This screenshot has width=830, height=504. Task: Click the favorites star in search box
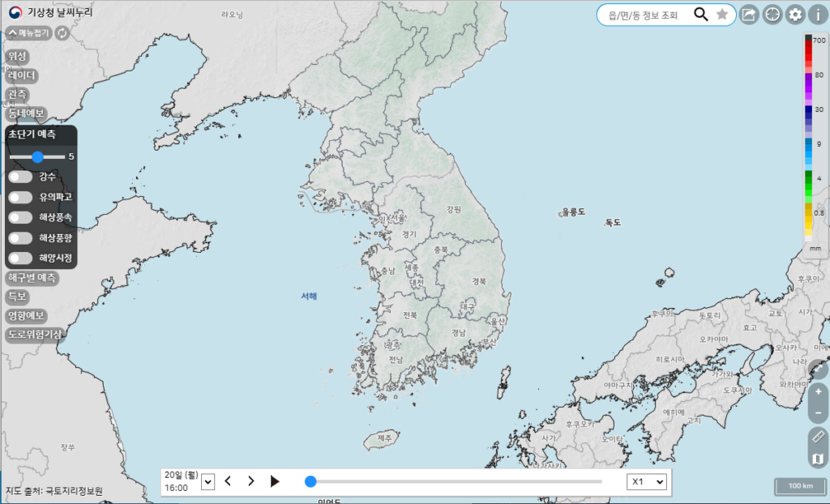point(722,15)
